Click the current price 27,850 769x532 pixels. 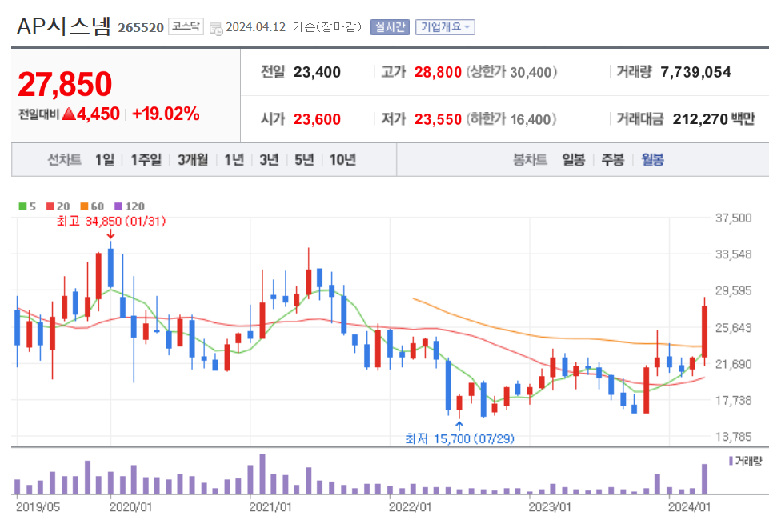66,84
